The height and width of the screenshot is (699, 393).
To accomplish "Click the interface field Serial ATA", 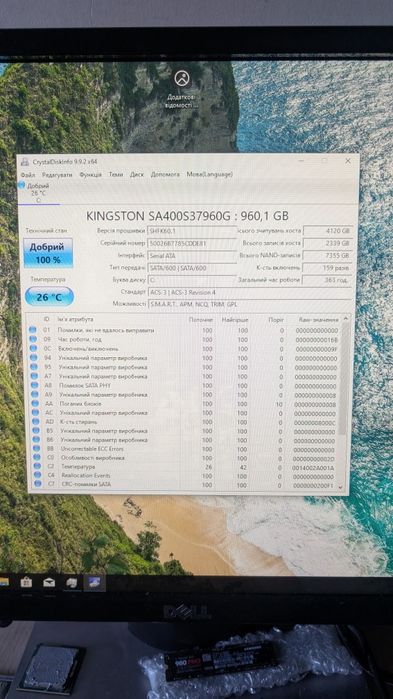I will click(x=192, y=256).
